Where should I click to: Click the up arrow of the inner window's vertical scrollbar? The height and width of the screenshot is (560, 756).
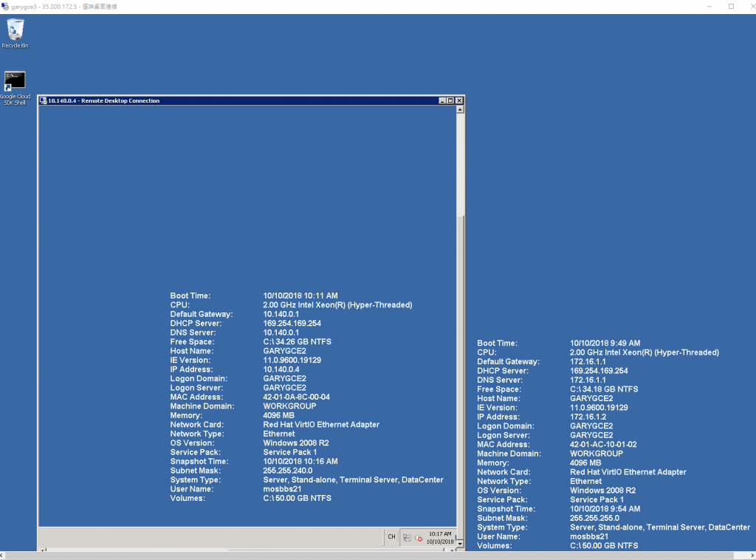point(461,109)
